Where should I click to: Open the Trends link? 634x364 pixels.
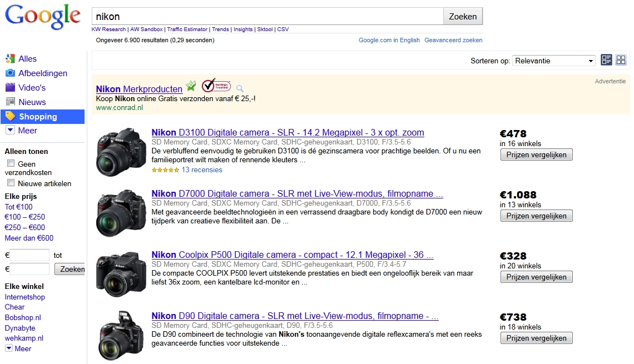pos(220,29)
